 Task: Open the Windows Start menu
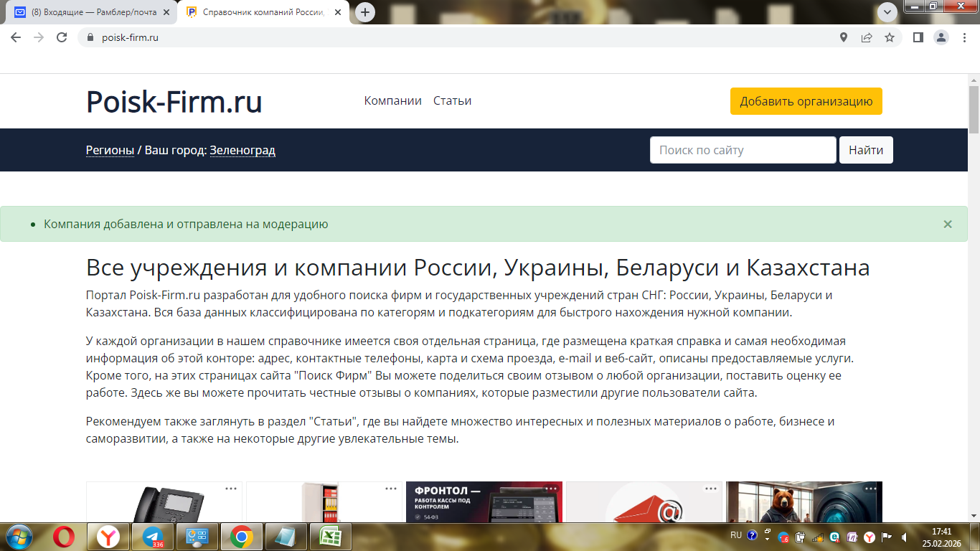(x=19, y=536)
